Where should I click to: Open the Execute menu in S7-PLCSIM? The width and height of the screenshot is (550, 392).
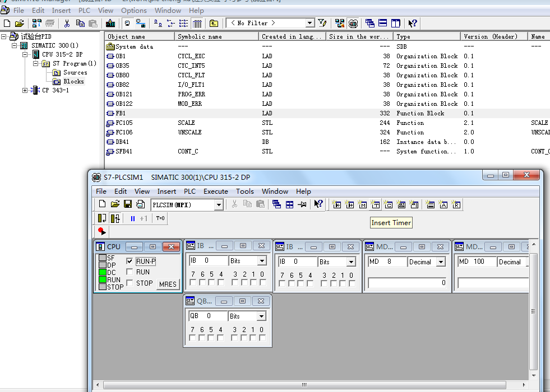pos(216,192)
